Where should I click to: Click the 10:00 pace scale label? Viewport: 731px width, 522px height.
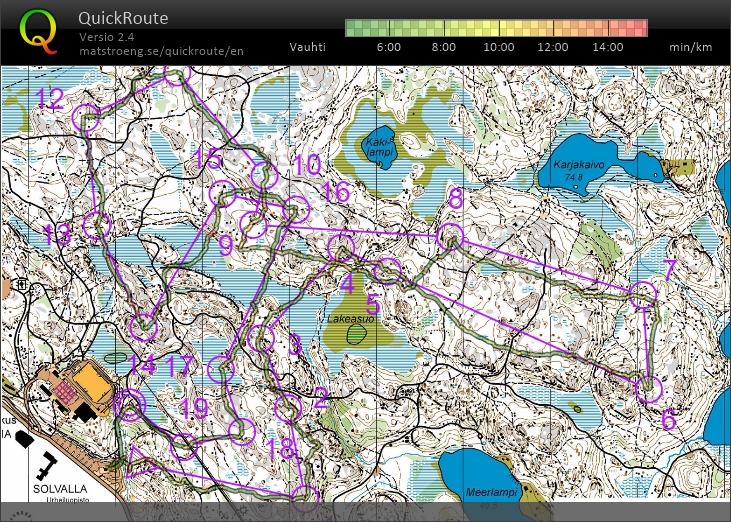click(498, 47)
